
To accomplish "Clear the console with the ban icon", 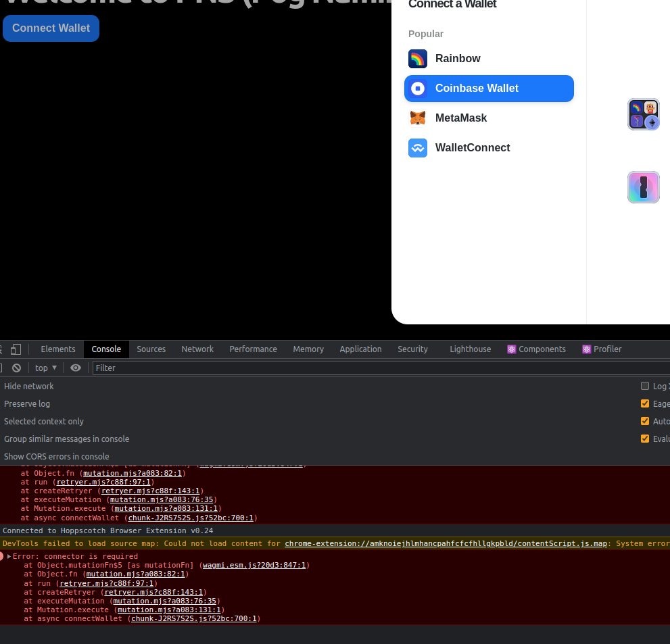I will (15, 368).
